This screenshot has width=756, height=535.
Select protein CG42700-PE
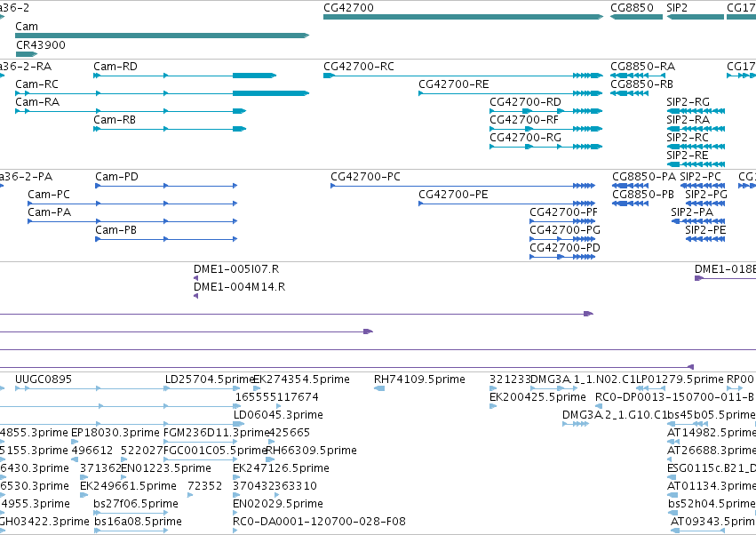[x=506, y=204]
